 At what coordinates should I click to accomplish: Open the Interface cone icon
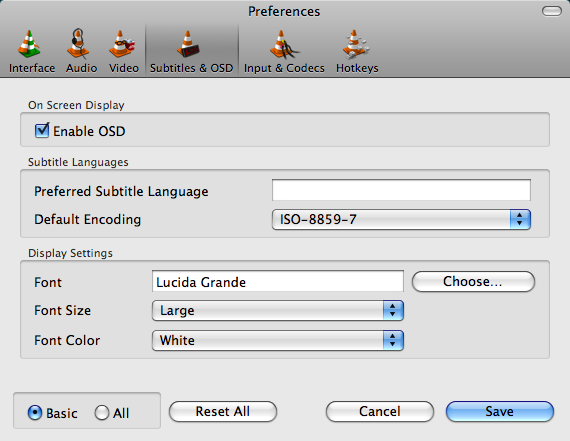[29, 44]
